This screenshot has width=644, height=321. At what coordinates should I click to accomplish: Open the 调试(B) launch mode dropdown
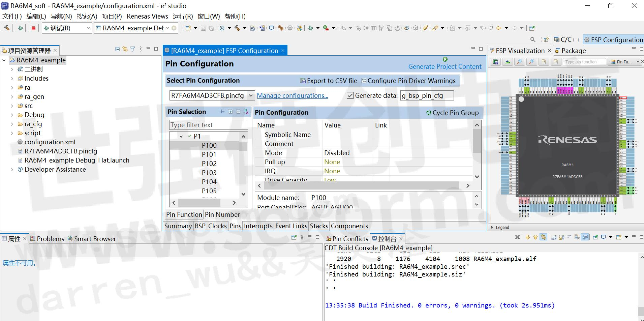pyautogui.click(x=89, y=28)
